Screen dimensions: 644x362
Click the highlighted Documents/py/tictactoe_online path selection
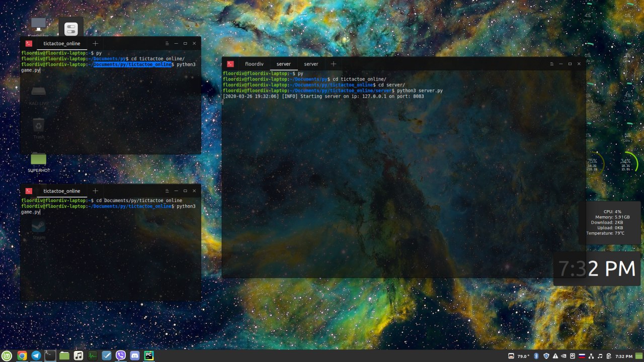point(132,64)
